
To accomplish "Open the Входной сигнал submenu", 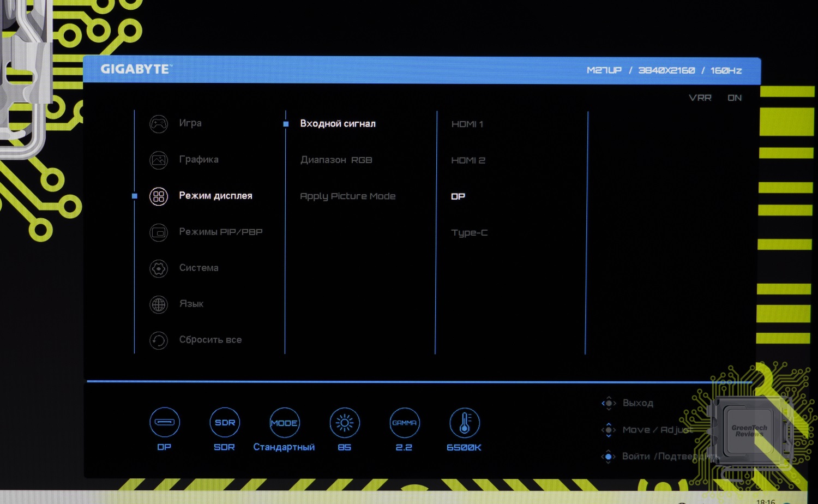I will tap(338, 124).
